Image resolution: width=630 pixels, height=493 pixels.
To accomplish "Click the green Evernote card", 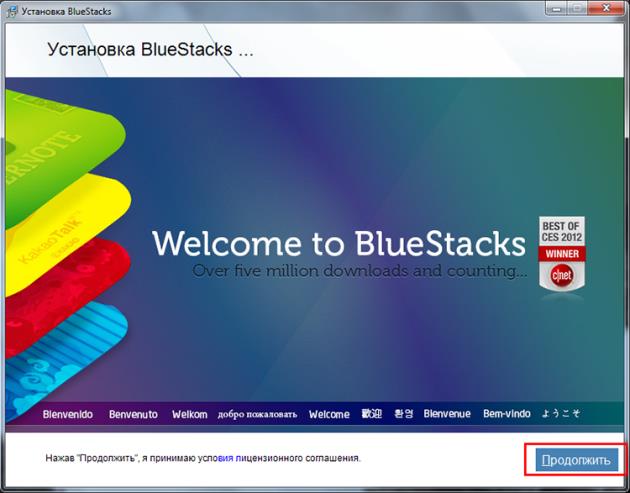I will coord(60,135).
